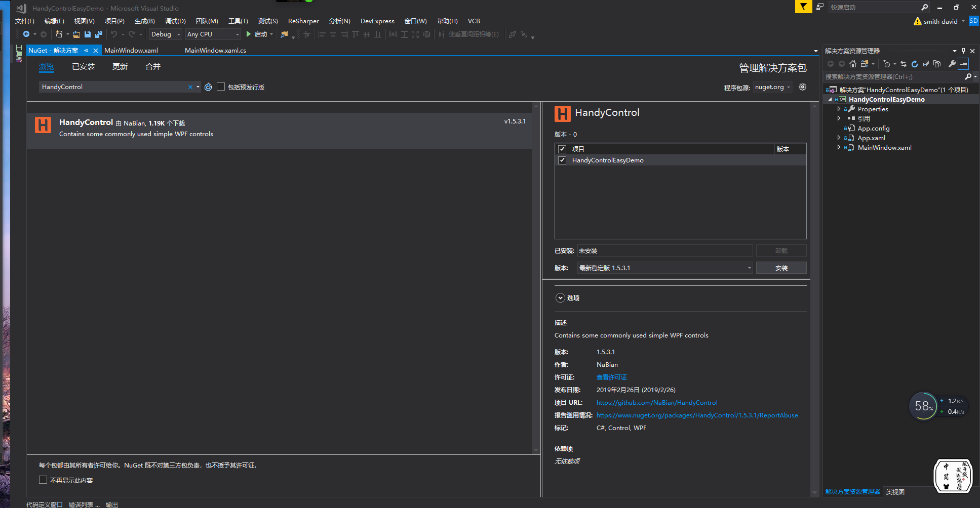Refresh the HandyControl package search results
980x508 pixels.
pos(208,87)
